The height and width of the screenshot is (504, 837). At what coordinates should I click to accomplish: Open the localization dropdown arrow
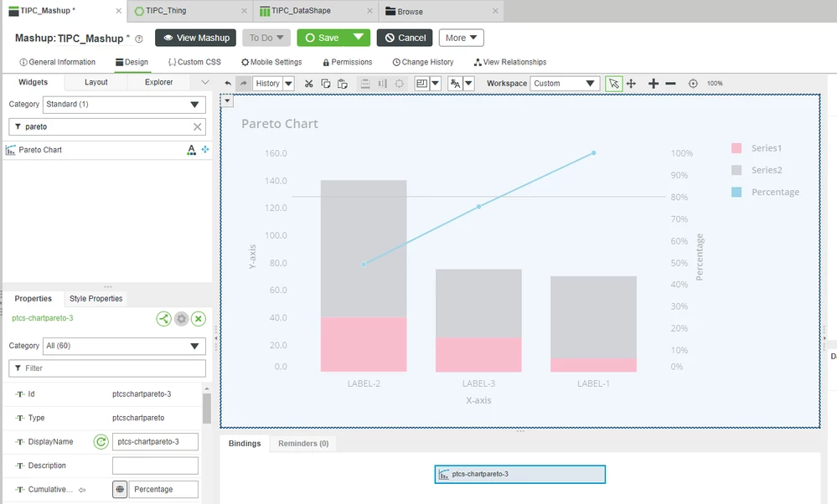(468, 83)
